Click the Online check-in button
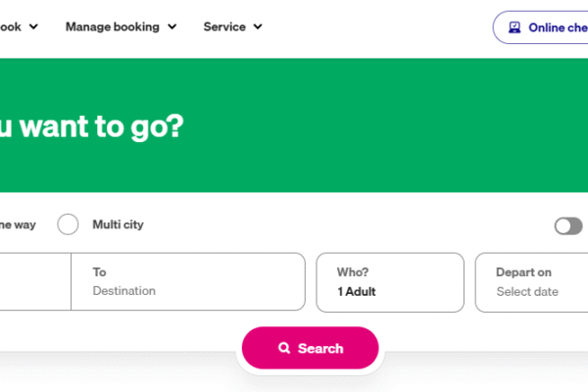The image size is (588, 392). 544,27
